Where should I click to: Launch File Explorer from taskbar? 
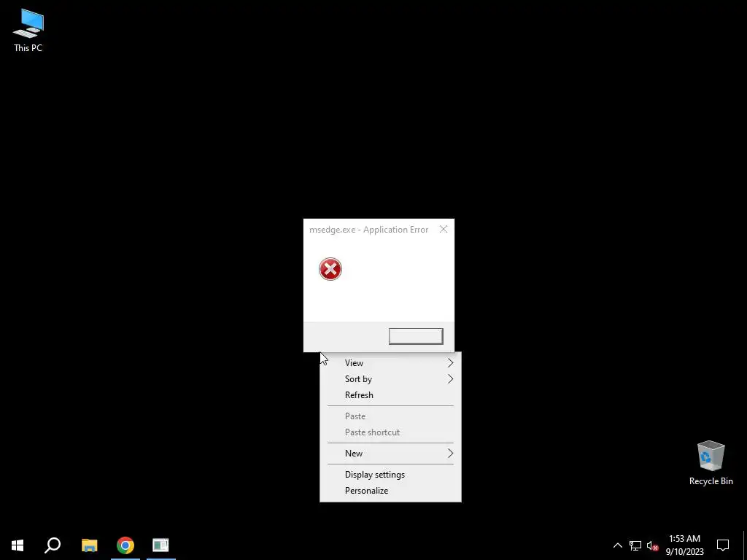[x=89, y=545]
